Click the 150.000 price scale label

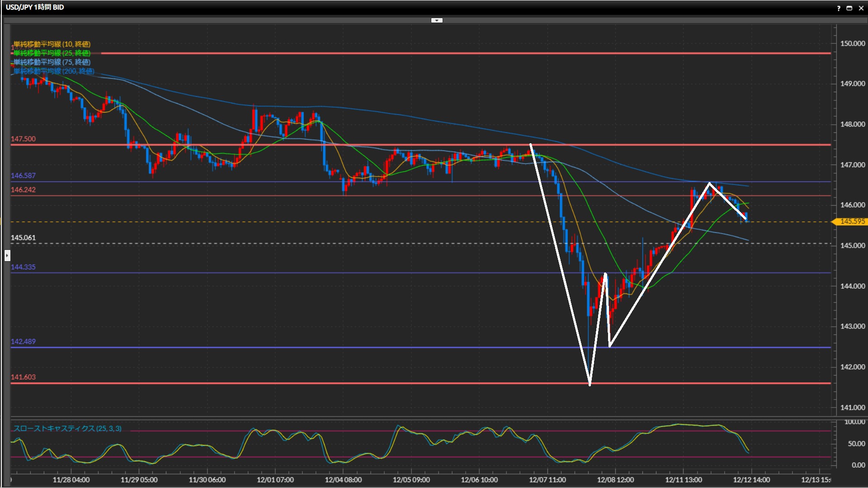click(x=852, y=43)
